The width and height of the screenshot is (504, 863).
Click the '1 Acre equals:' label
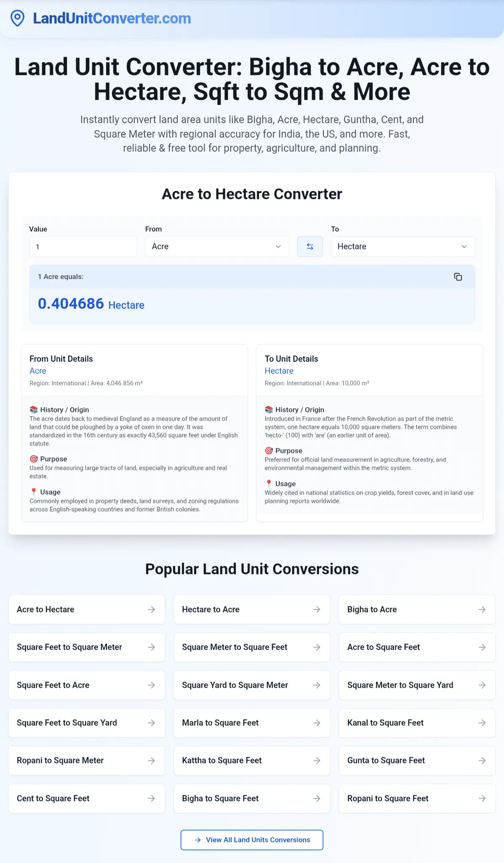[61, 277]
